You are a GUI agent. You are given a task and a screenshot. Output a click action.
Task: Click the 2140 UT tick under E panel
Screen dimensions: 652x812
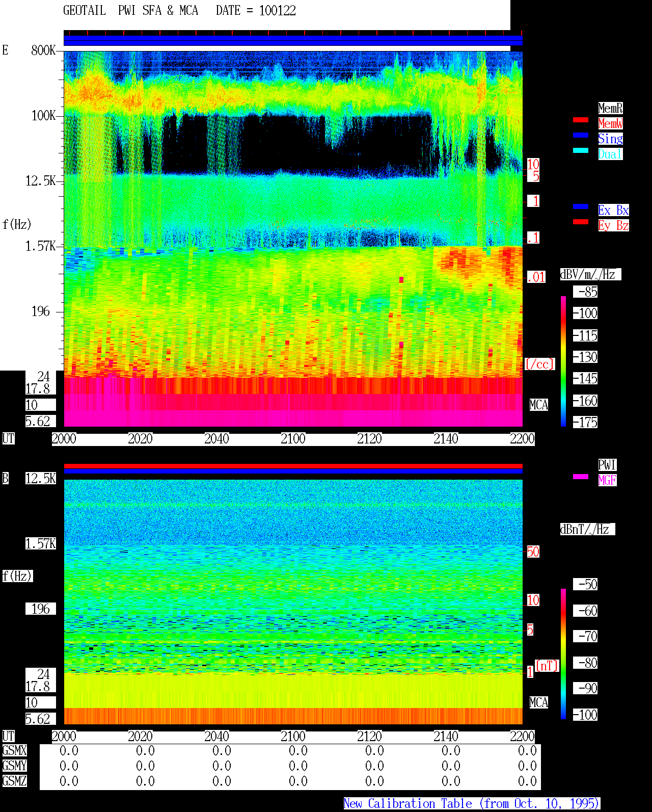(x=446, y=439)
